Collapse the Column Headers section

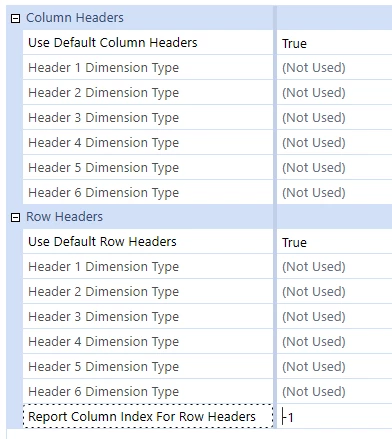pyautogui.click(x=15, y=18)
